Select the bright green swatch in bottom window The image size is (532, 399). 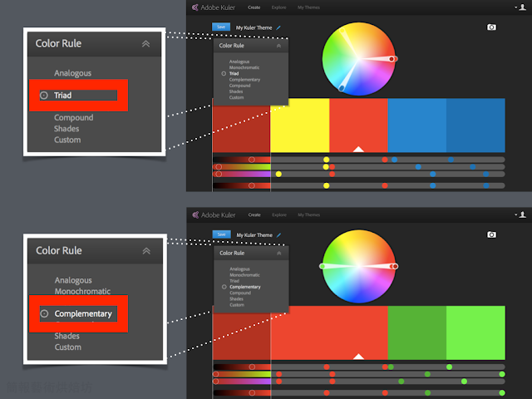pyautogui.click(x=475, y=332)
